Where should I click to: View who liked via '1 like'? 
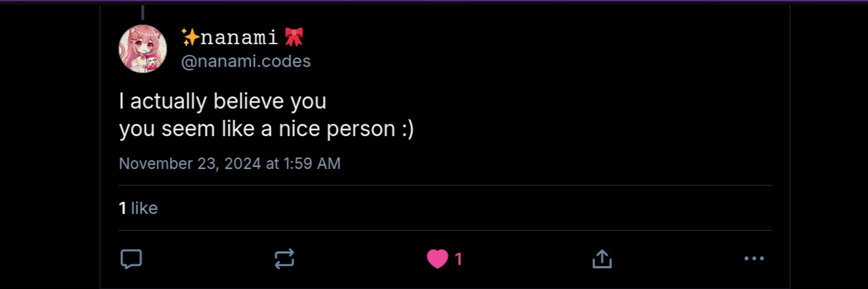click(x=138, y=208)
